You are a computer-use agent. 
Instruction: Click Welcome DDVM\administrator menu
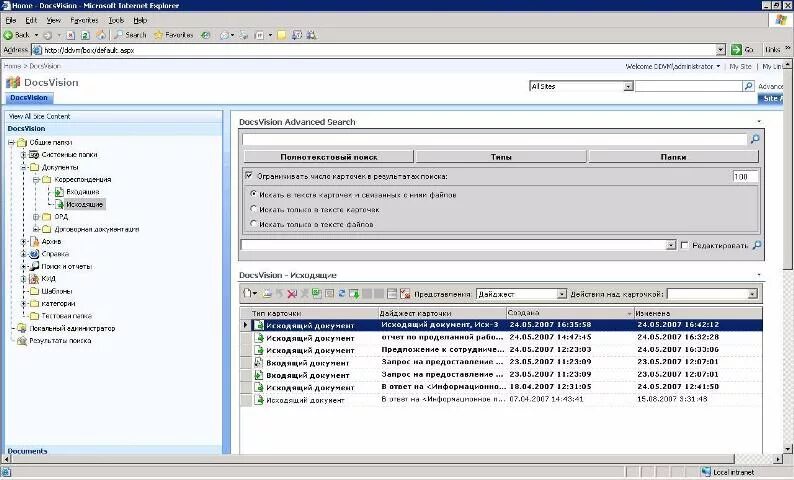click(672, 66)
